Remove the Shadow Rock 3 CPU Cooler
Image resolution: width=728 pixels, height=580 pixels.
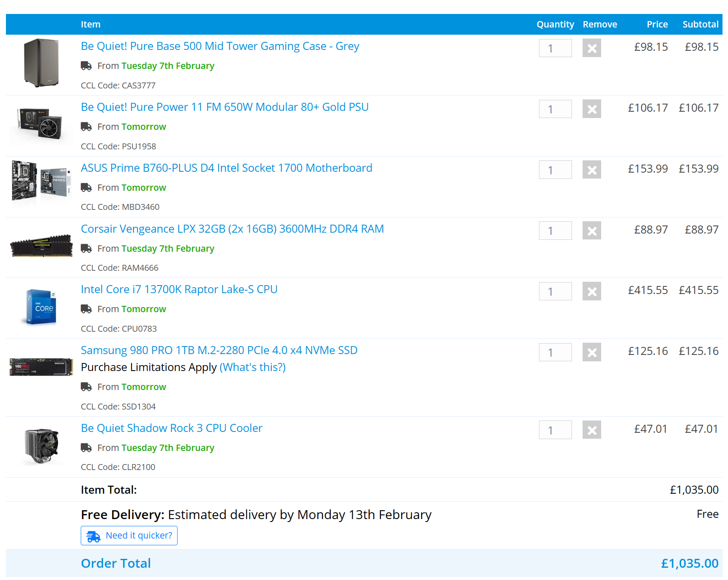coord(591,430)
